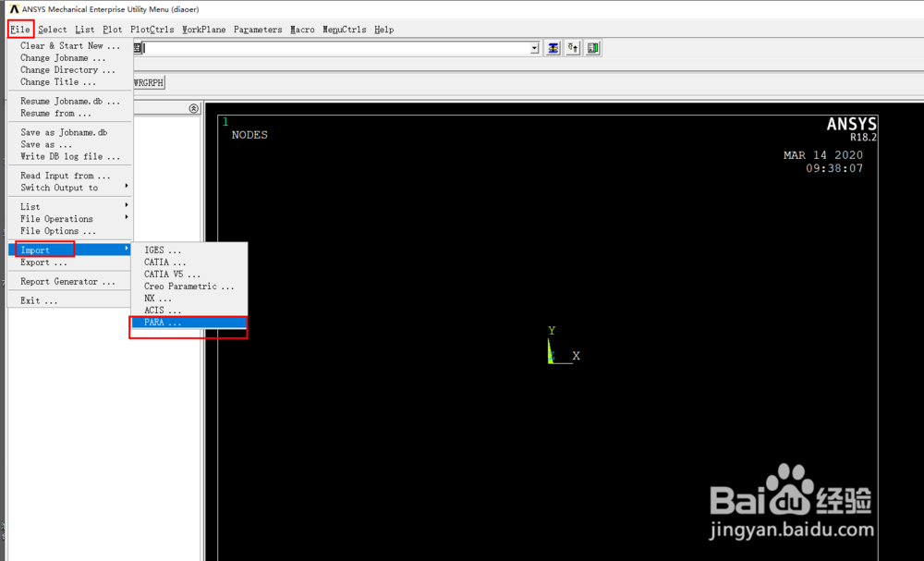Open the PlotCtrls menu
Image resolution: width=924 pixels, height=561 pixels.
pyautogui.click(x=152, y=30)
